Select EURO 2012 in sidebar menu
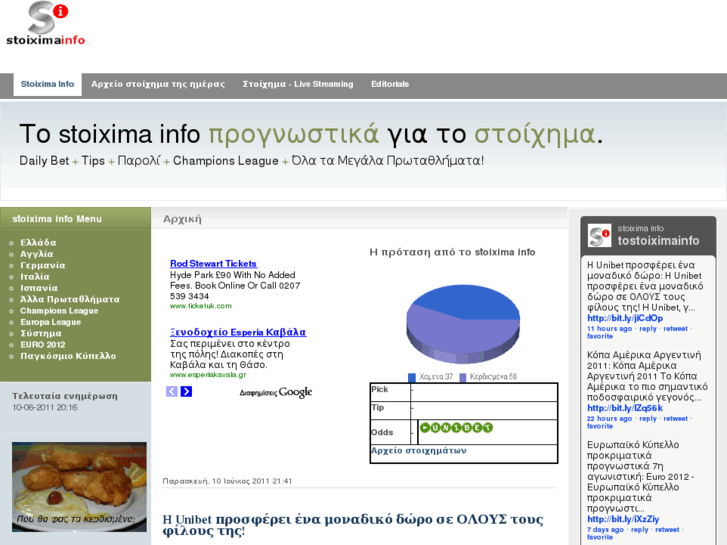 (43, 345)
